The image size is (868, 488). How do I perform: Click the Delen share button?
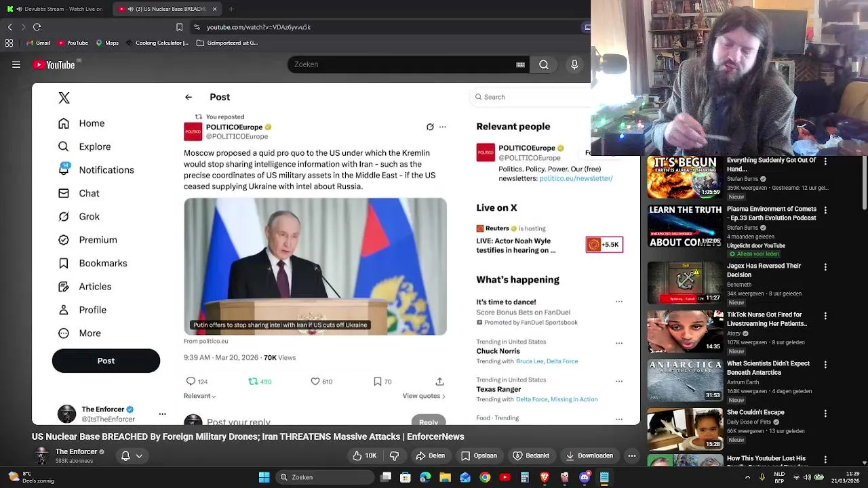430,455
